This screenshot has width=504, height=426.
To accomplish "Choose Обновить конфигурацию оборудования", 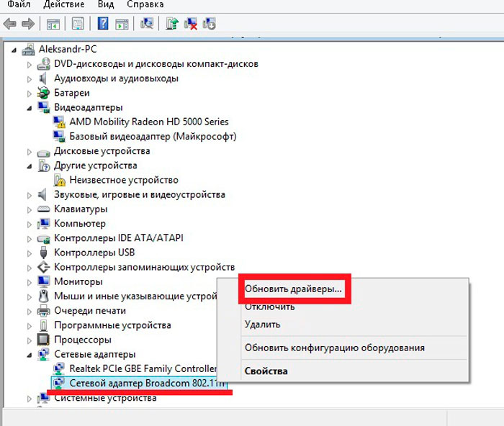I will point(335,348).
